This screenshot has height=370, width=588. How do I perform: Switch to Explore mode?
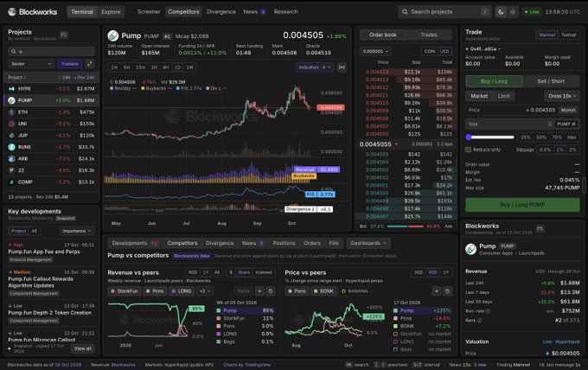(111, 12)
